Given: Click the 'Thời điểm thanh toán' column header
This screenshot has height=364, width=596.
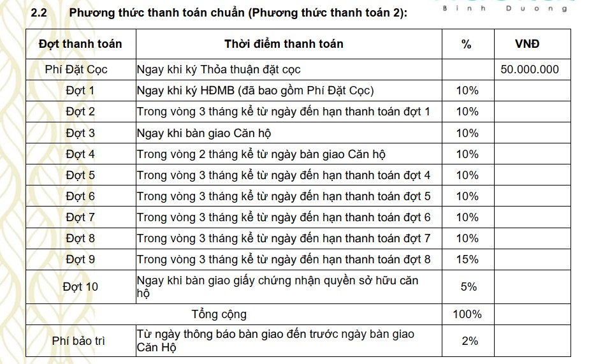Looking at the screenshot, I should pyautogui.click(x=284, y=44).
